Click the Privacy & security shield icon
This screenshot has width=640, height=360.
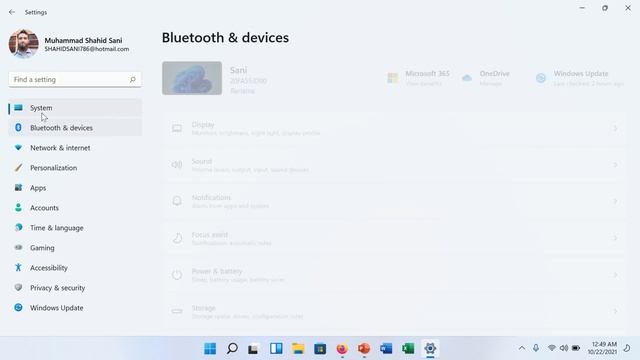click(18, 288)
